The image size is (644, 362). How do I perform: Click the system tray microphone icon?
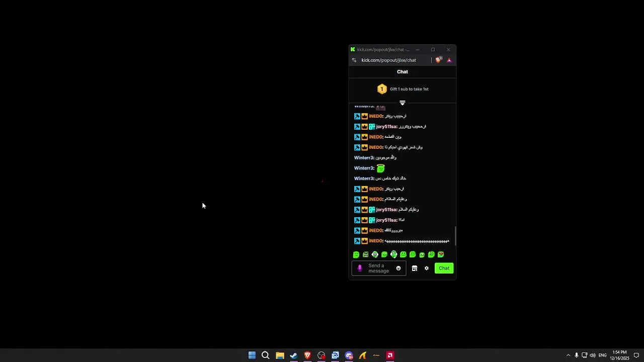tap(577, 355)
